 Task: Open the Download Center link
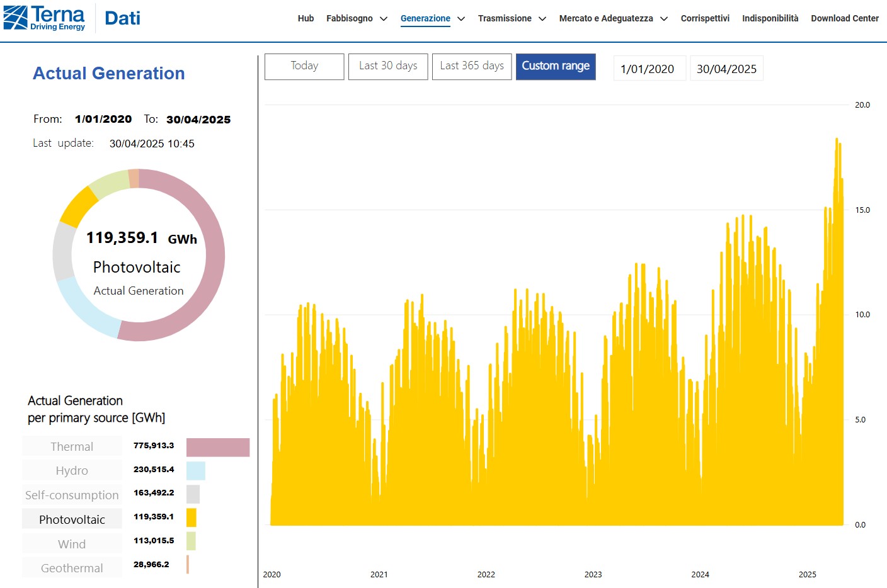pos(844,18)
